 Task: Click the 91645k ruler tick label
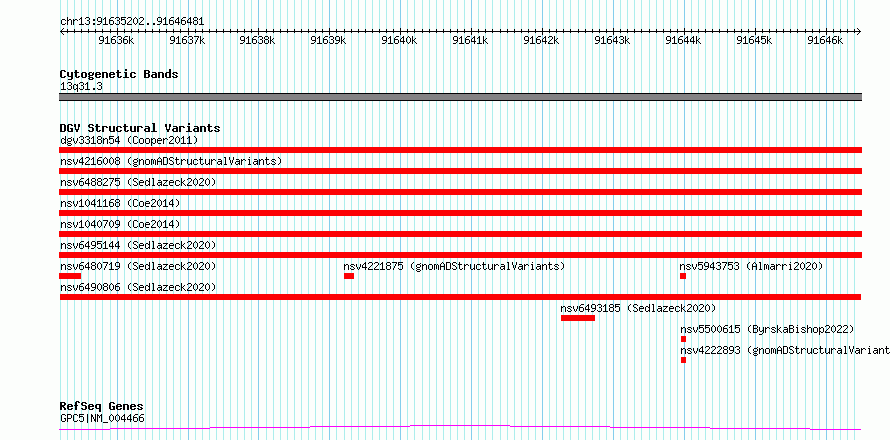[754, 41]
